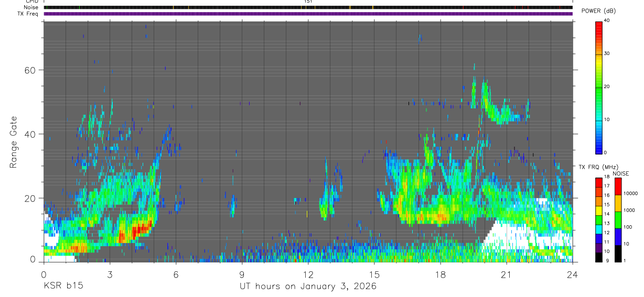The image size is (644, 297).
Task: Click the red high-power echo near hour 4
Action: click(x=139, y=229)
